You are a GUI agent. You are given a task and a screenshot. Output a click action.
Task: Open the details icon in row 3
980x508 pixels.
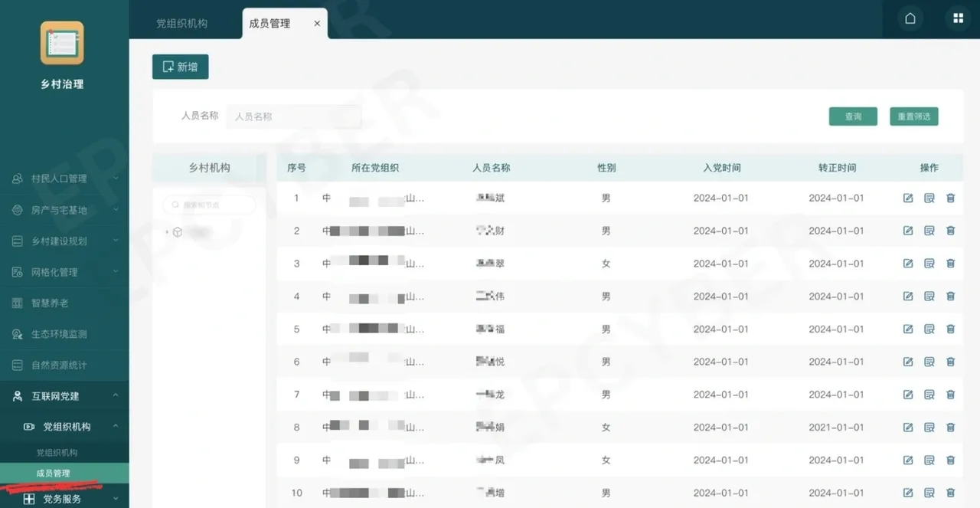[x=929, y=264]
